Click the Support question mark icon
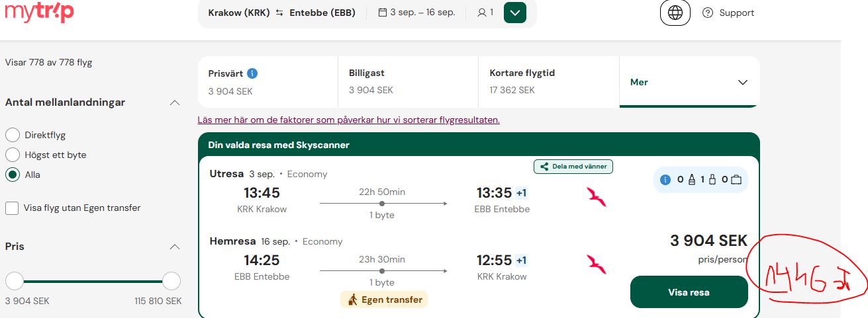The height and width of the screenshot is (318, 868). point(707,13)
